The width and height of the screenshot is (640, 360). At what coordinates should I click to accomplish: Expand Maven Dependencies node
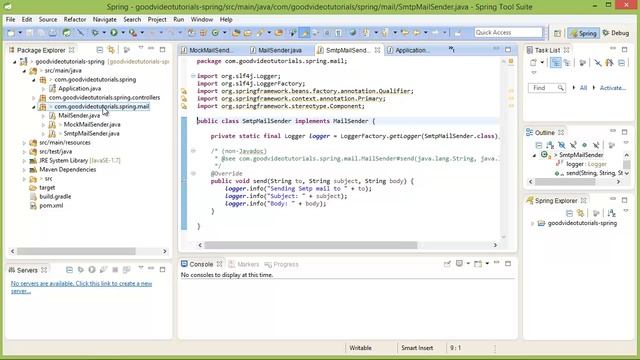(x=24, y=170)
